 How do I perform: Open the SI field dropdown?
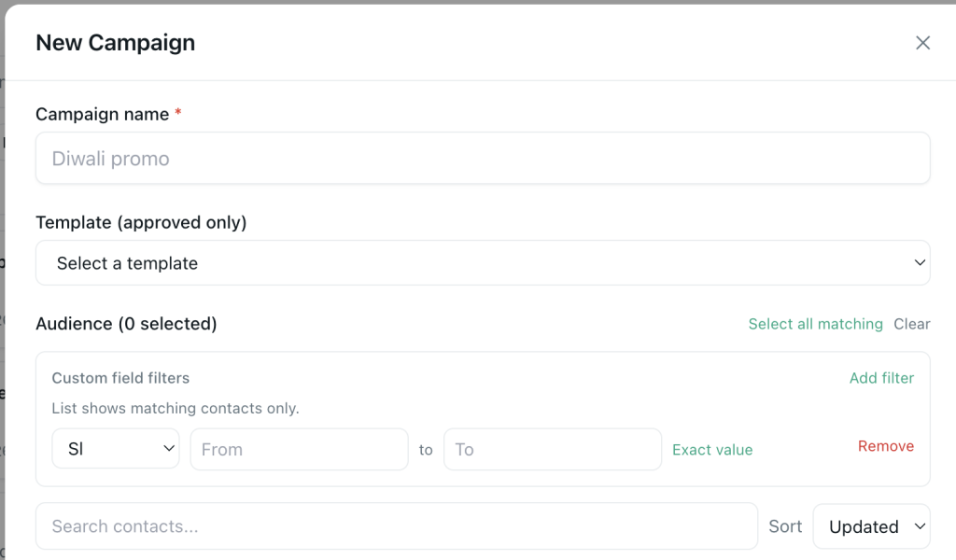pos(116,449)
